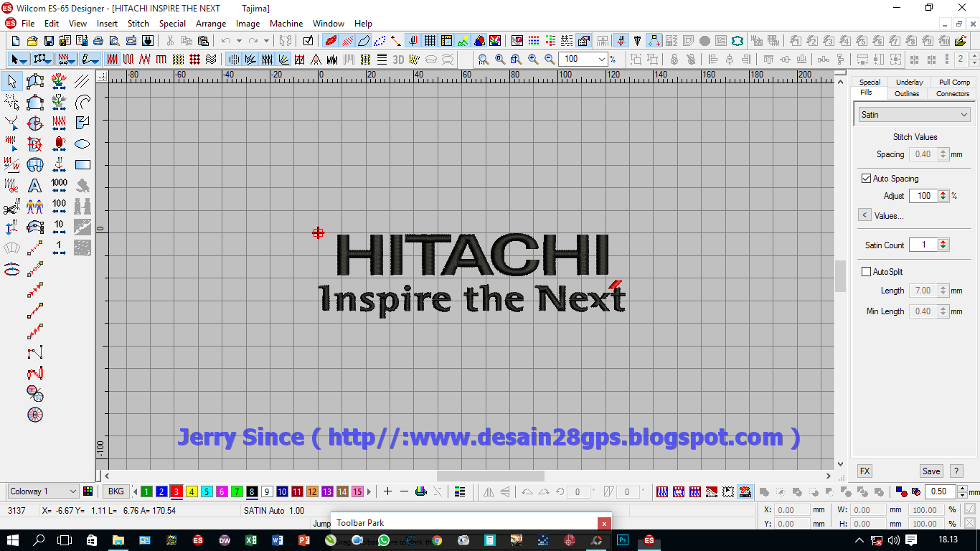Switch to the Pull Comp tab
The height and width of the screenshot is (551, 980).
954,82
